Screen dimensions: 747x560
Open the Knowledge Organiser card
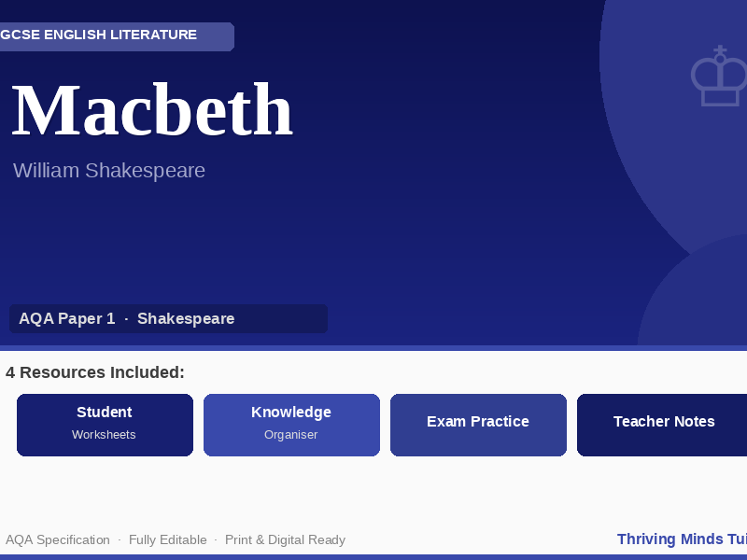tap(291, 425)
